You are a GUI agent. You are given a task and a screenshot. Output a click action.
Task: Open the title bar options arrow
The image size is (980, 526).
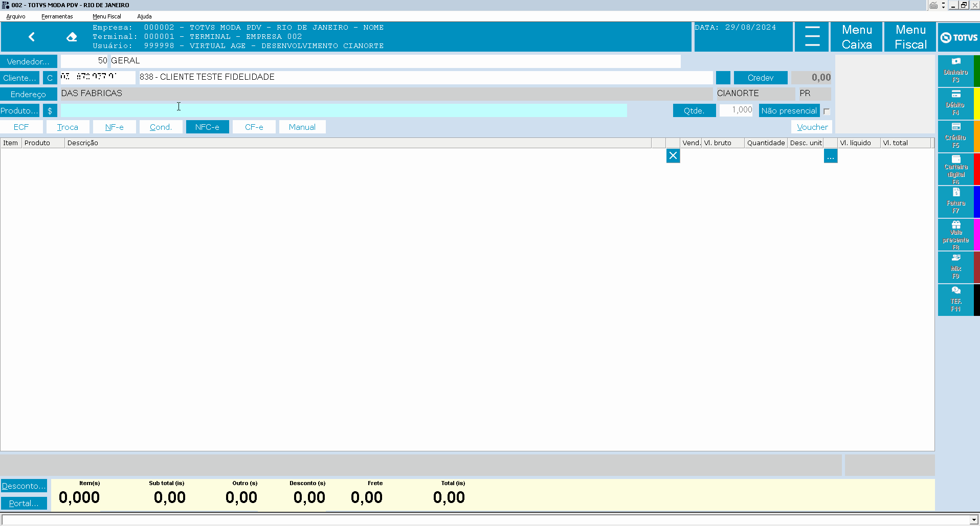tap(943, 5)
